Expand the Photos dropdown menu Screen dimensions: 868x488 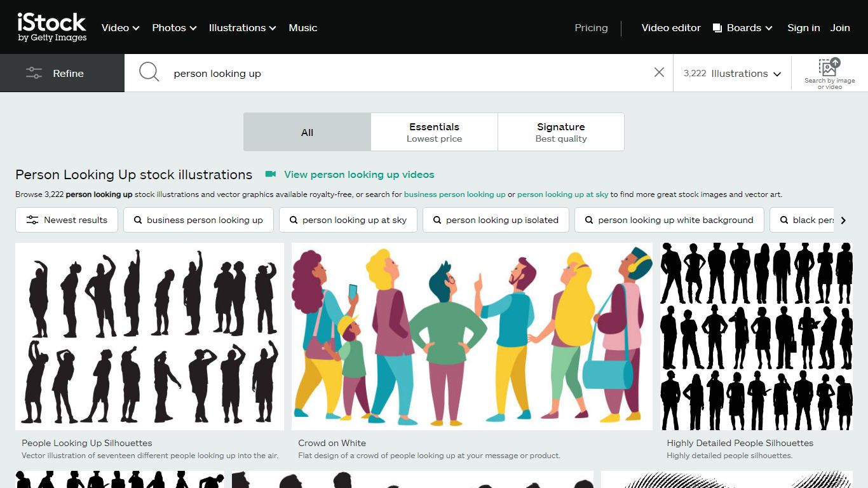pos(174,28)
